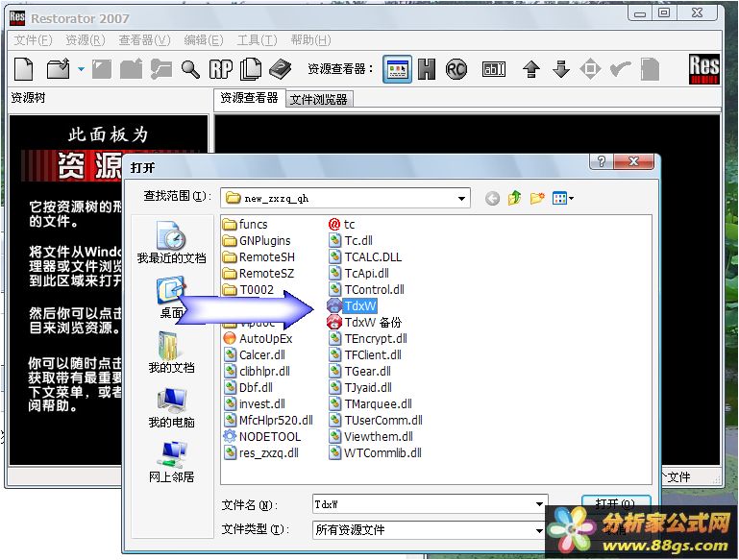Screen dimensions: 739x560
Task: Go to 我最近的文档 in places bar
Action: [171, 242]
